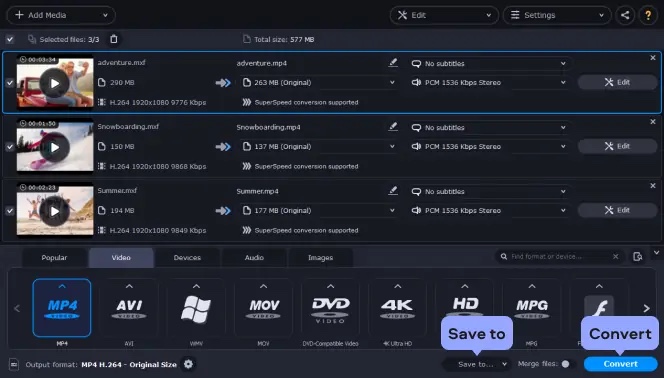Switch to the Devices tab
The width and height of the screenshot is (664, 378).
point(187,257)
